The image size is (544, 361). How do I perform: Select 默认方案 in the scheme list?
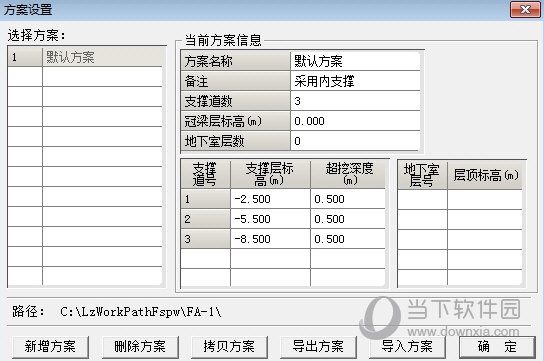point(102,57)
